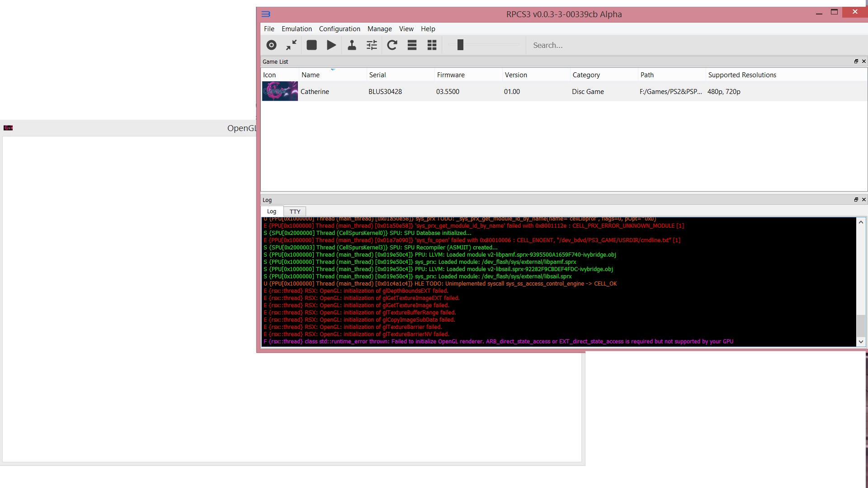Image resolution: width=868 pixels, height=488 pixels.
Task: Sort game list by Serial column
Action: point(377,75)
